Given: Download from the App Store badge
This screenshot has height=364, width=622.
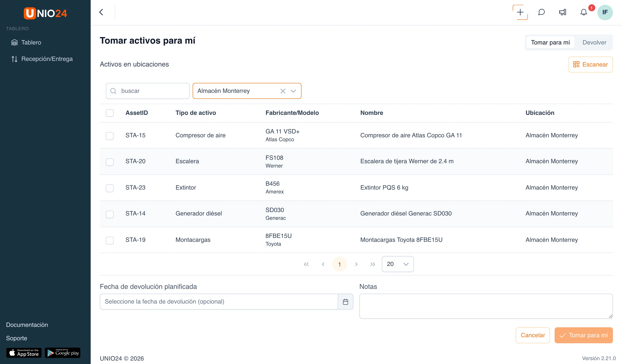Looking at the screenshot, I should click(24, 353).
